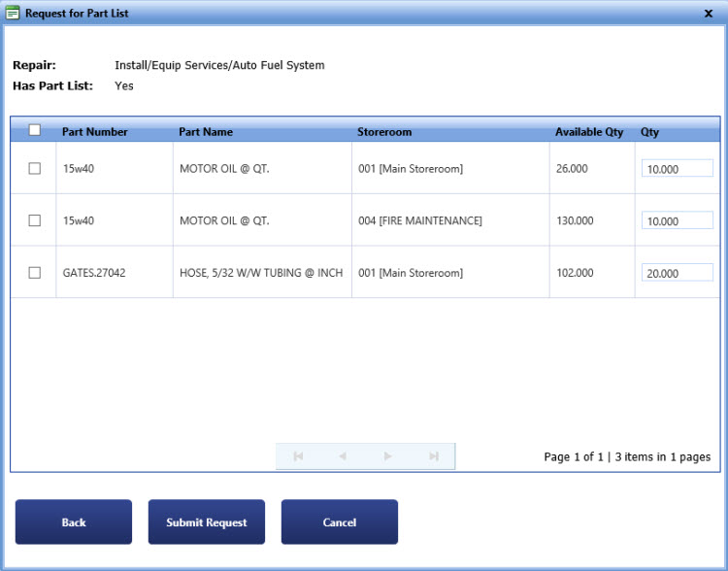Focus the Qty field for GATES.27042 hose
Image resolution: width=728 pixels, height=571 pixels.
point(678,274)
